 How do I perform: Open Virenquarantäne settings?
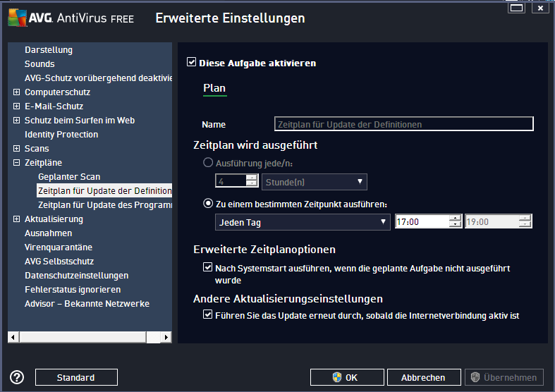(x=59, y=247)
